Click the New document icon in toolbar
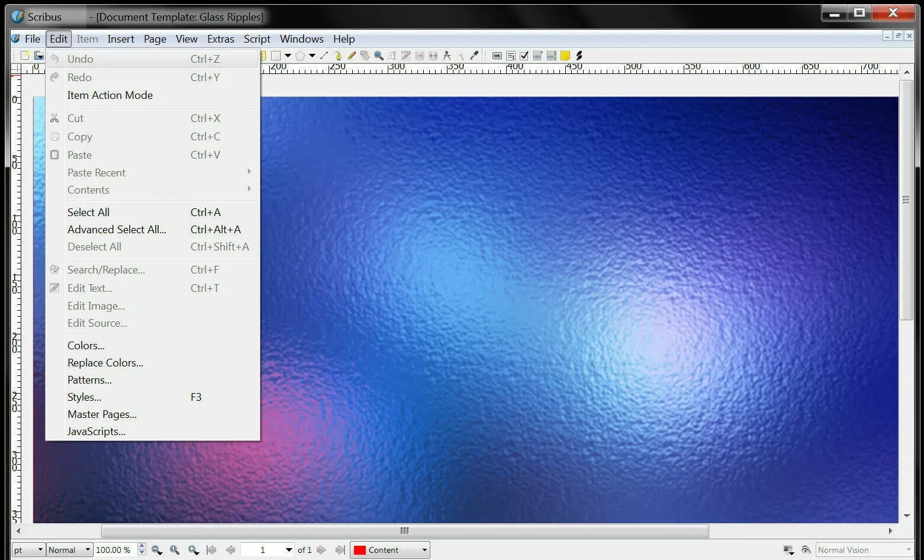Image resolution: width=924 pixels, height=560 pixels. click(25, 56)
